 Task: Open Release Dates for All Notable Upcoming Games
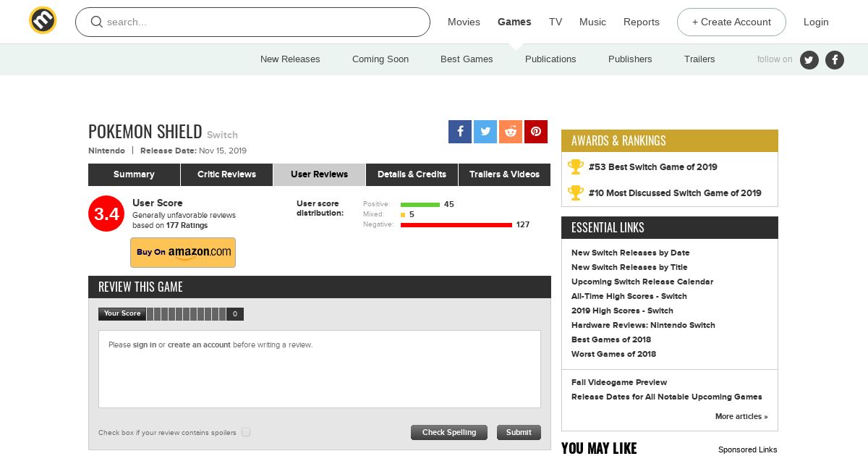click(667, 397)
